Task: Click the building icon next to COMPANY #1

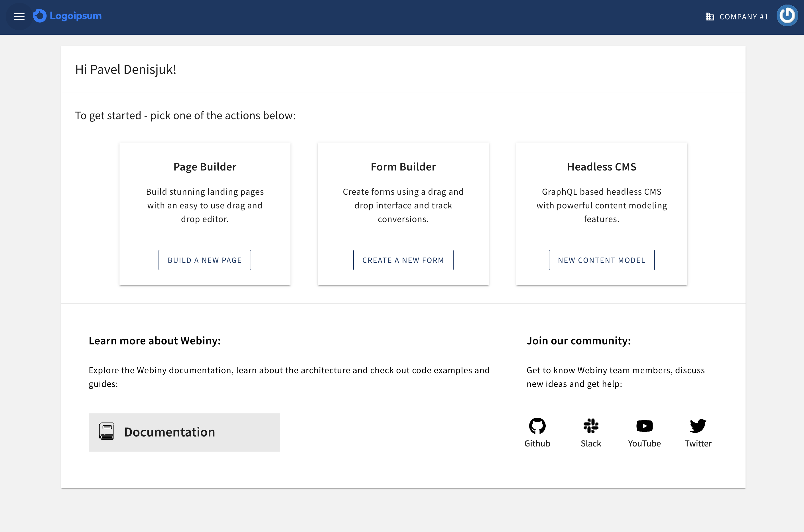Action: click(710, 16)
